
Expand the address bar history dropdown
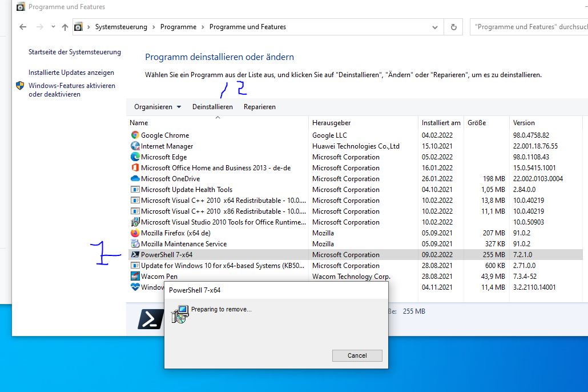434,27
